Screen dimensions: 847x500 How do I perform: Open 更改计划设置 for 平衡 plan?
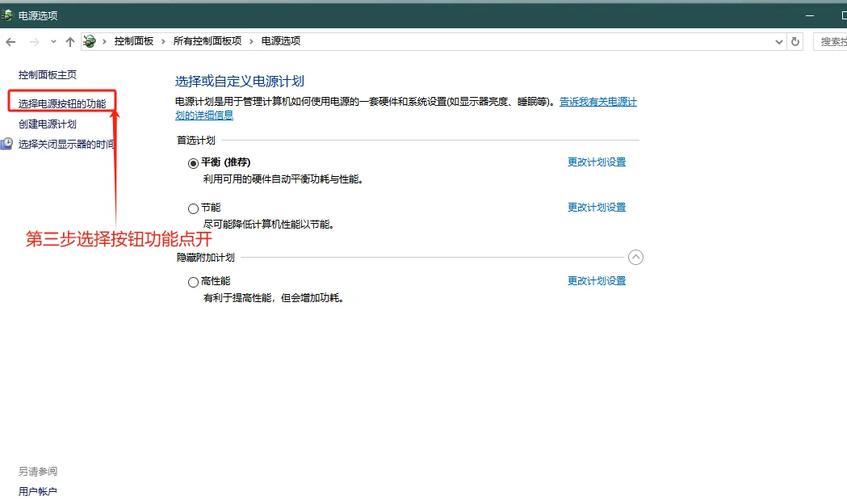pos(596,162)
